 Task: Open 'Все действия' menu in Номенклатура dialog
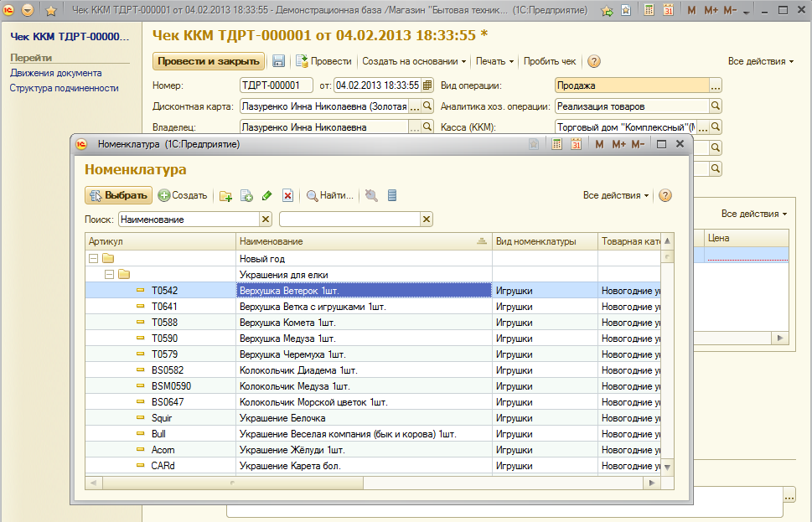point(616,195)
